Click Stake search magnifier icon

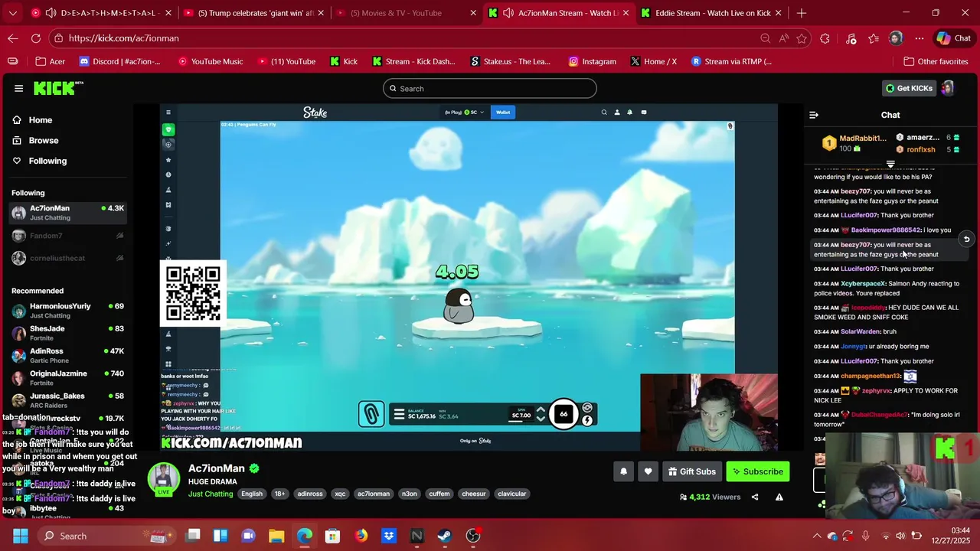pos(604,112)
